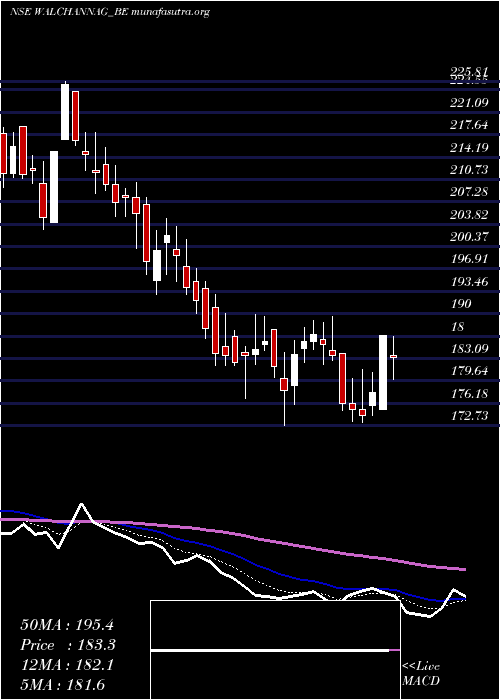Select the 210.73 price label

469,170
